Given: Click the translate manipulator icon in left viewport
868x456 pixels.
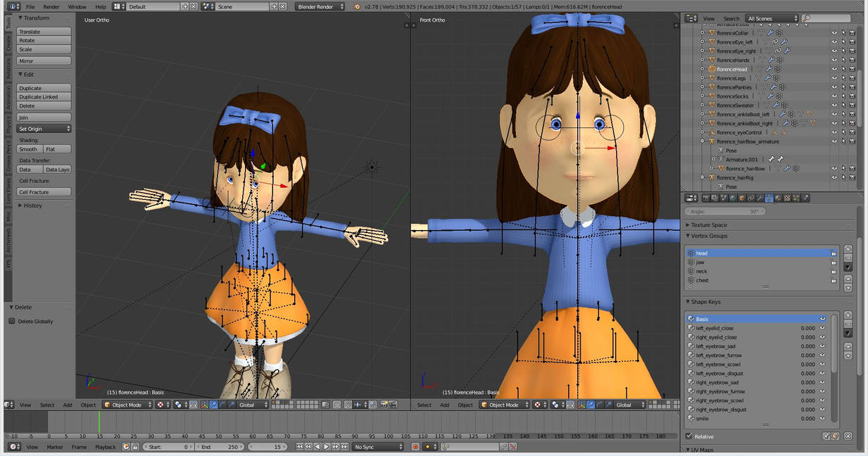Looking at the screenshot, I should point(213,405).
